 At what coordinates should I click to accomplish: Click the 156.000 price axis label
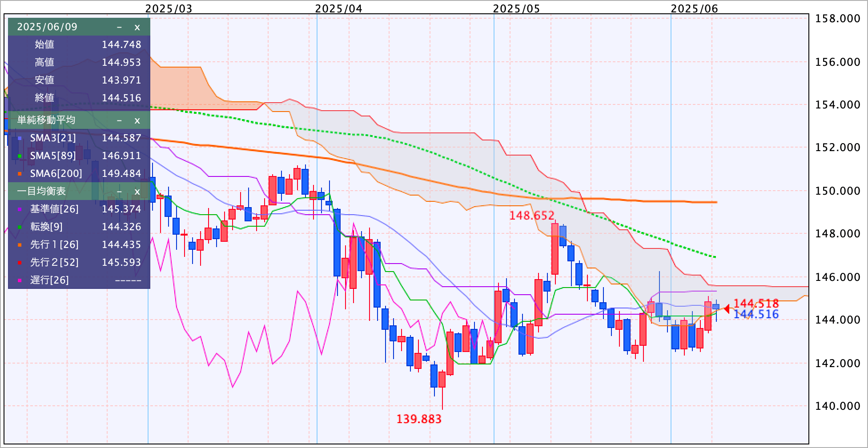click(x=837, y=62)
